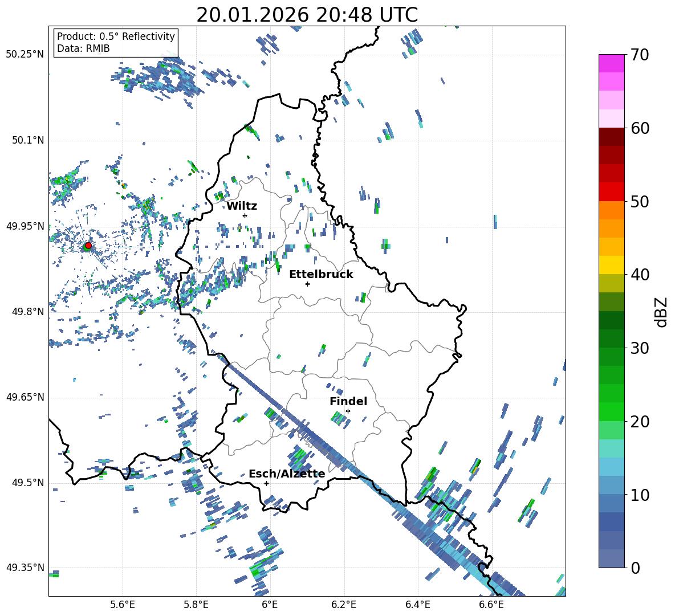Click the Esch/Alzette city label
The width and height of the screenshot is (675, 616).
[x=287, y=474]
